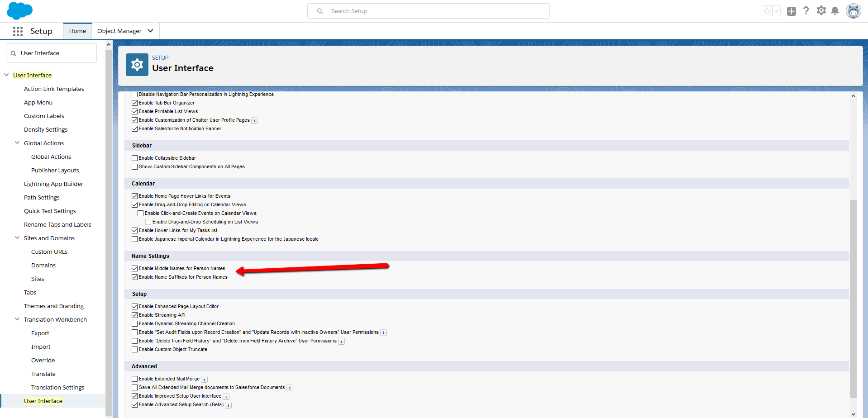Open the user profile avatar
The height and width of the screenshot is (418, 868).
(x=853, y=11)
